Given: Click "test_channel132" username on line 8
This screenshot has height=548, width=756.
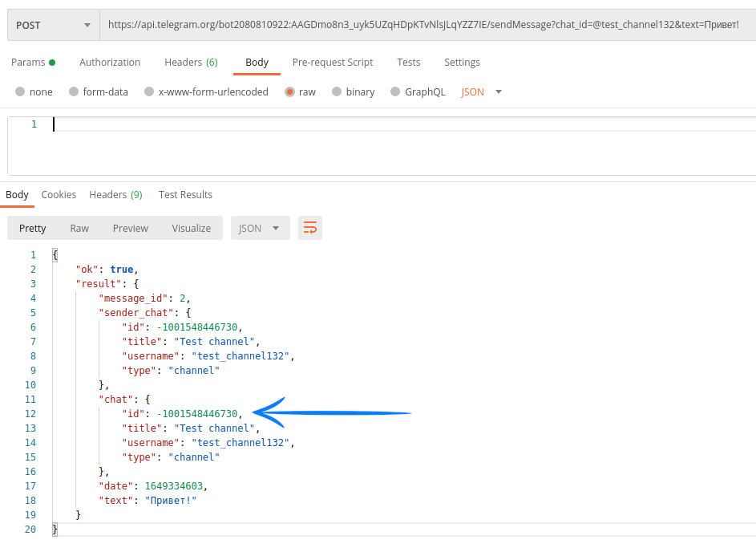Looking at the screenshot, I should pos(240,356).
